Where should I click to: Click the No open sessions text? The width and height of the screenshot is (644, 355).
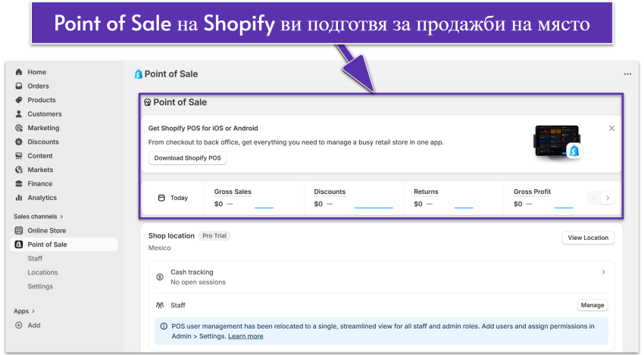(198, 282)
